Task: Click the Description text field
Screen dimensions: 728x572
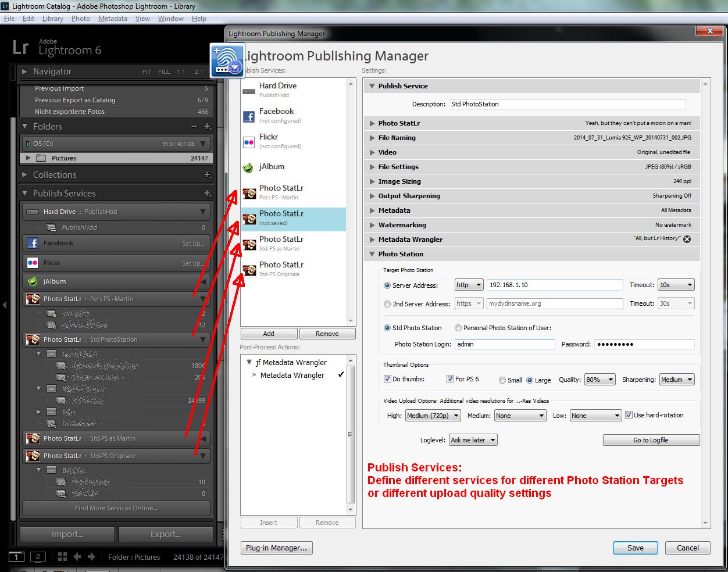Action: point(568,104)
